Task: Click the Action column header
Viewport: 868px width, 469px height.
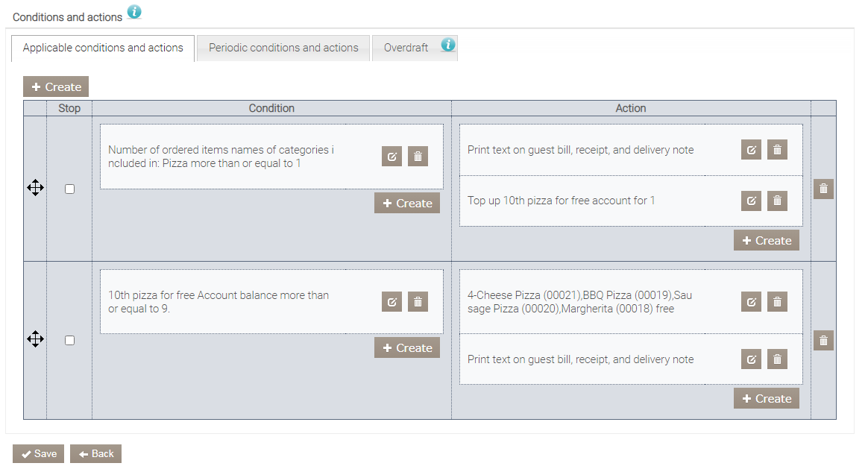Action: click(x=631, y=109)
